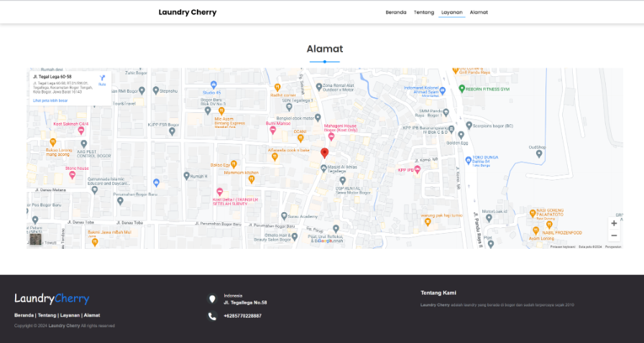Click the Sarau Academy marker
This screenshot has width=644, height=343.
click(x=284, y=216)
